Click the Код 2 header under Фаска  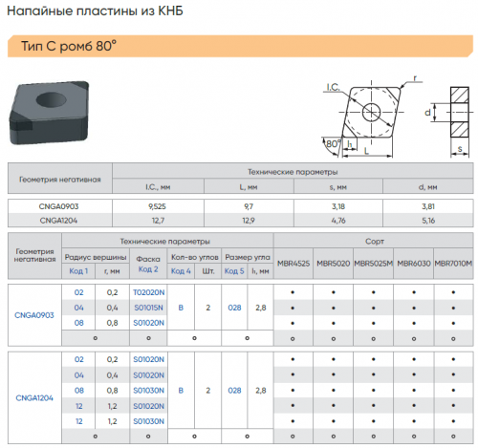pyautogui.click(x=148, y=269)
